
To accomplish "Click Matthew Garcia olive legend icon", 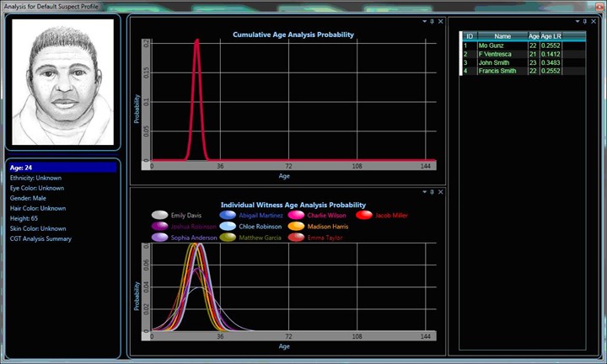I will point(228,238).
